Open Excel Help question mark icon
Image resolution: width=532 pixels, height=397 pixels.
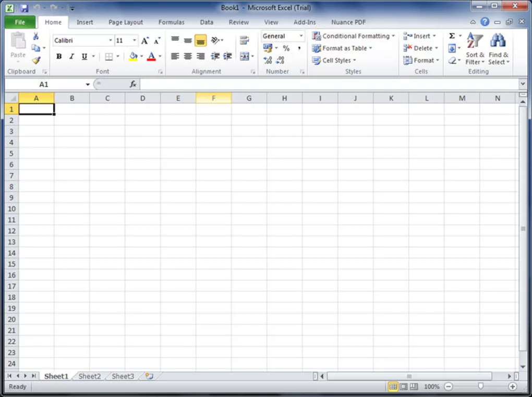click(485, 22)
